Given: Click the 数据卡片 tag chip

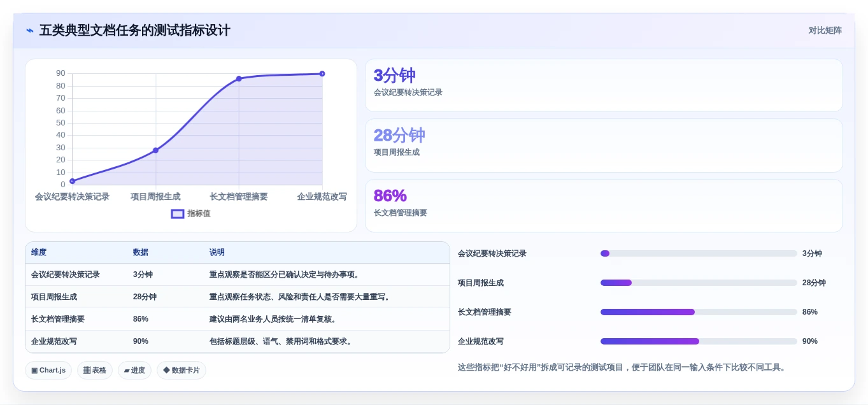Looking at the screenshot, I should click(181, 371).
